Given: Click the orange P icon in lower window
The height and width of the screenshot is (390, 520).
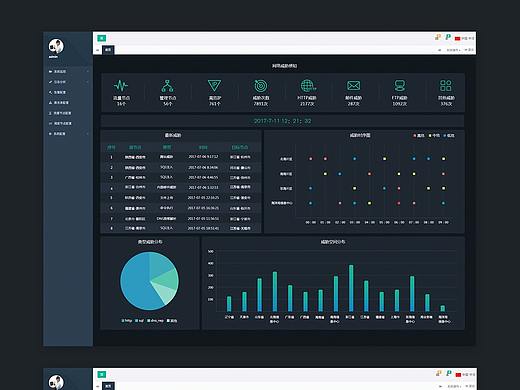Looking at the screenshot, I should 439,373.
